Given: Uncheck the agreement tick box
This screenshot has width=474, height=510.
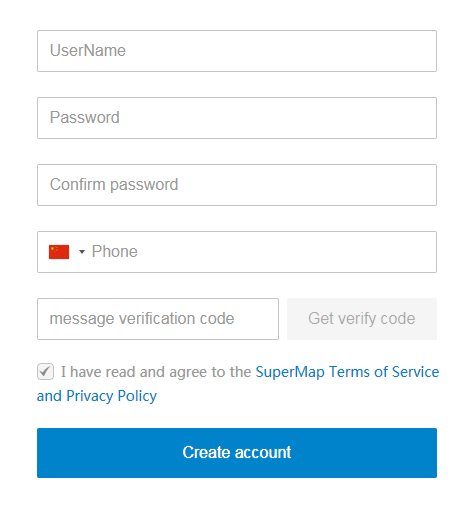Looking at the screenshot, I should coord(45,371).
